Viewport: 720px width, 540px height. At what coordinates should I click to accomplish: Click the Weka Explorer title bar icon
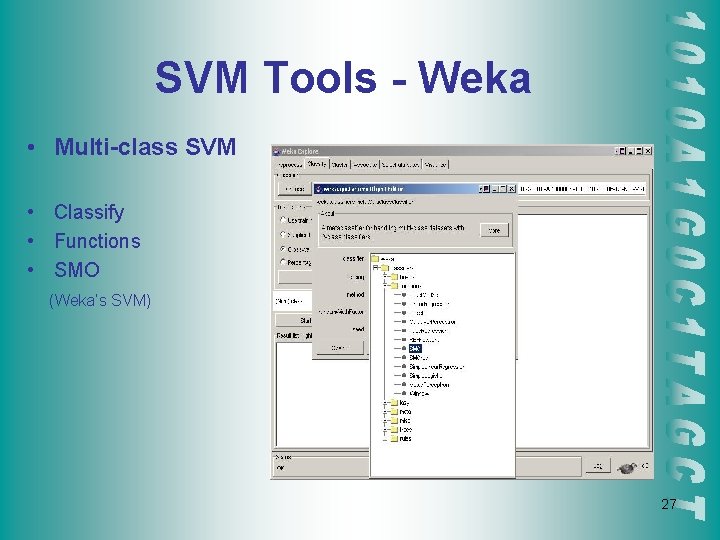coord(276,151)
